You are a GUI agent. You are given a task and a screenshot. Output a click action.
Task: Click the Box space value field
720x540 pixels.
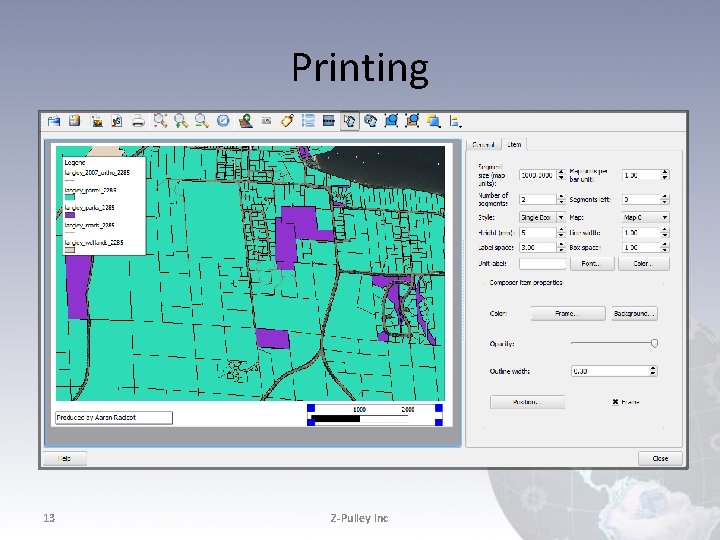pos(641,247)
